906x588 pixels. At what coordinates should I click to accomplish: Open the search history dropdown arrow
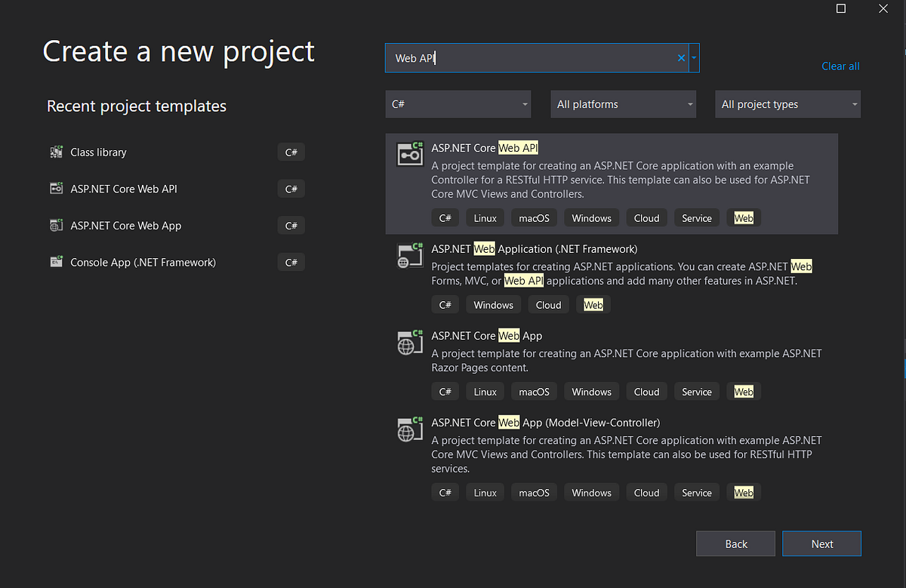tap(695, 57)
